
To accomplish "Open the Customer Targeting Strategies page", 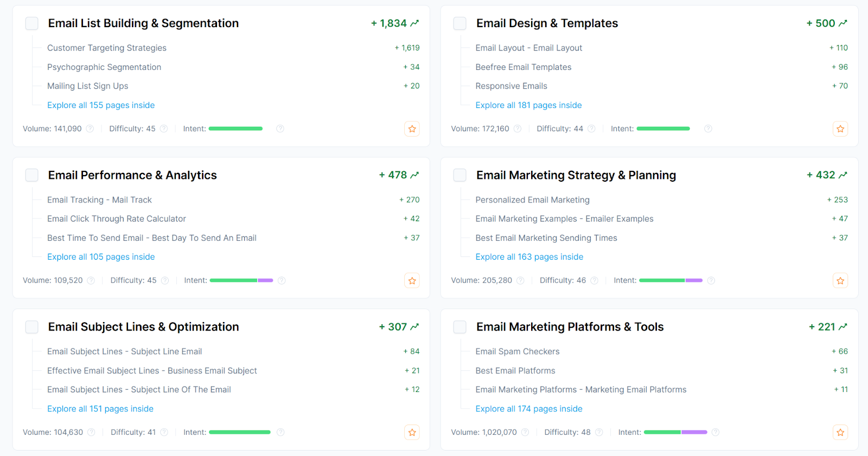I will pyautogui.click(x=107, y=48).
